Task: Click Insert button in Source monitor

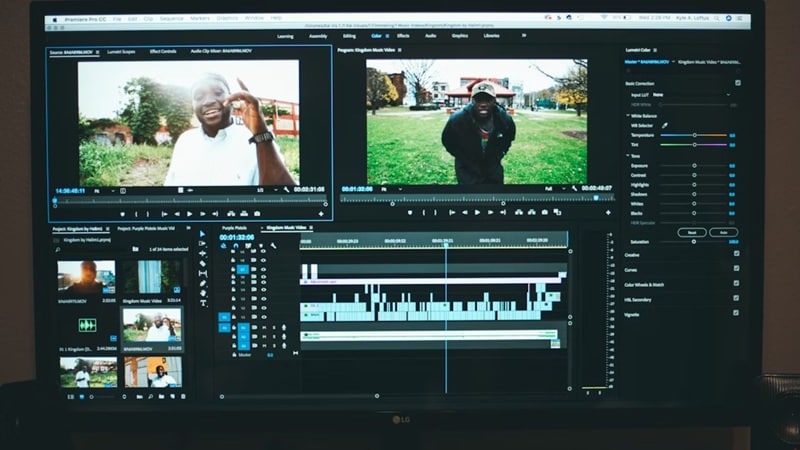Action: point(231,214)
